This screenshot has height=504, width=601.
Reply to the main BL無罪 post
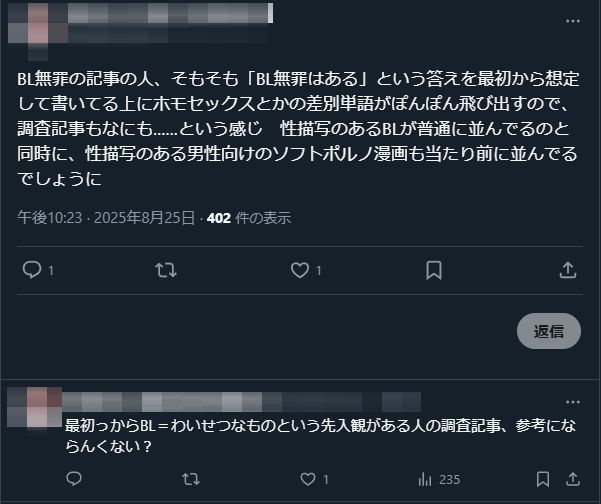click(x=31, y=270)
